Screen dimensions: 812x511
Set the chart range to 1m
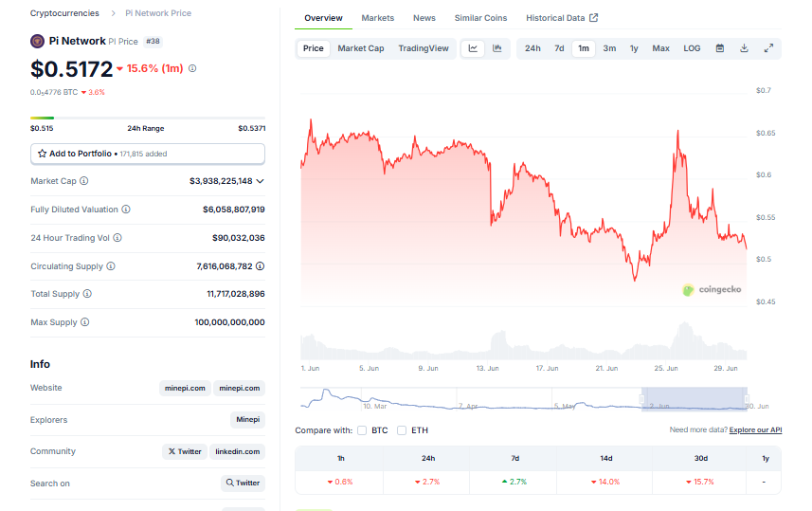[584, 48]
